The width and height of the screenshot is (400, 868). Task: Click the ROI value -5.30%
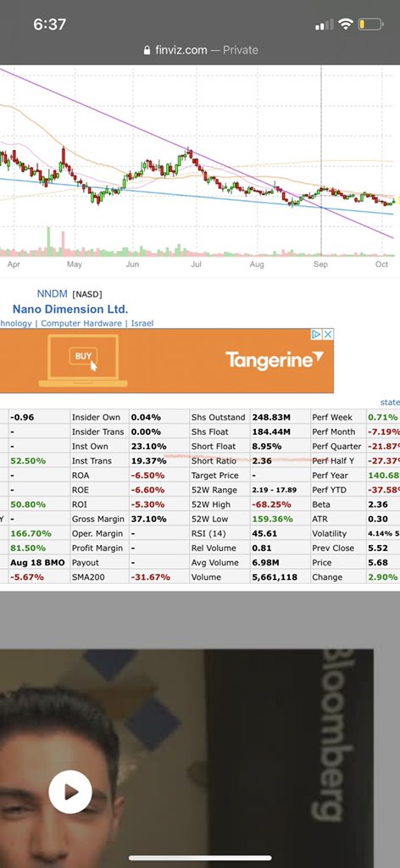(147, 504)
